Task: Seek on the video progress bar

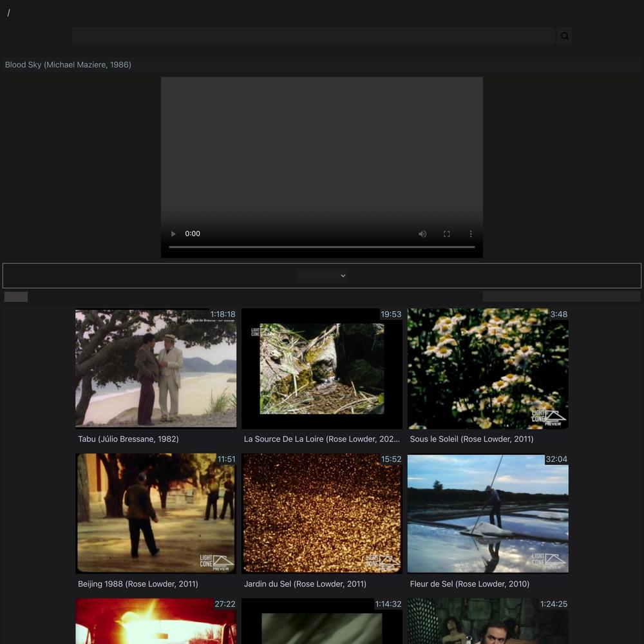Action: click(x=321, y=247)
